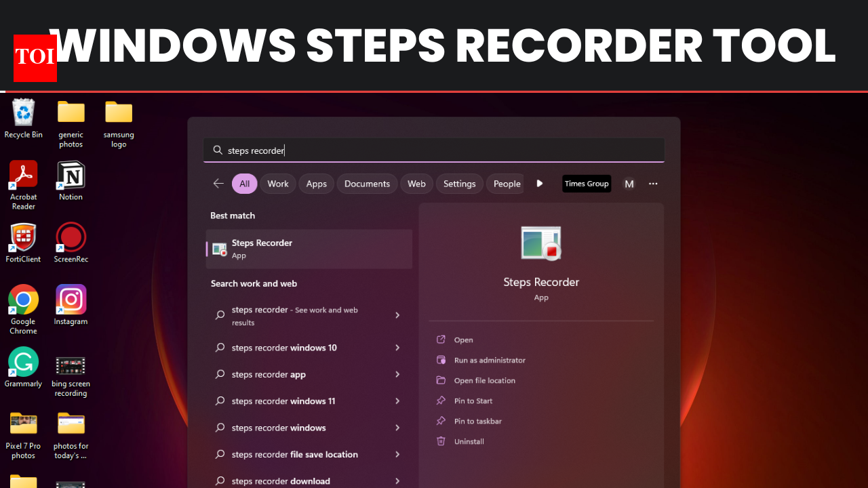The image size is (868, 488).
Task: Go back using the search panel arrow
Action: pyautogui.click(x=218, y=184)
